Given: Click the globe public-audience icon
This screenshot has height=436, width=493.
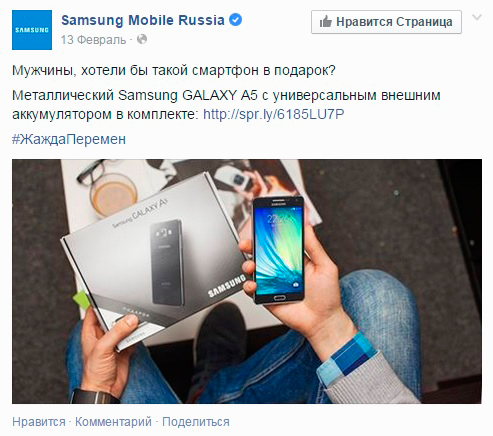Looking at the screenshot, I should pos(142,39).
